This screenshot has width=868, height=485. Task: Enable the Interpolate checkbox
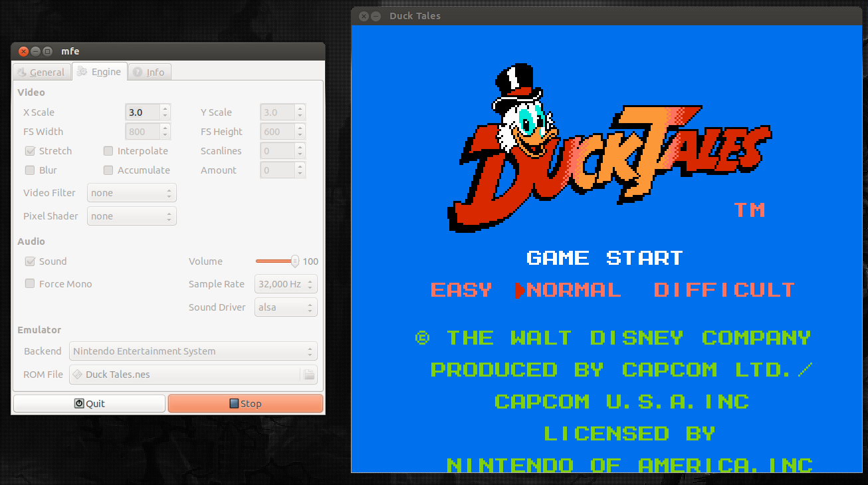click(108, 151)
